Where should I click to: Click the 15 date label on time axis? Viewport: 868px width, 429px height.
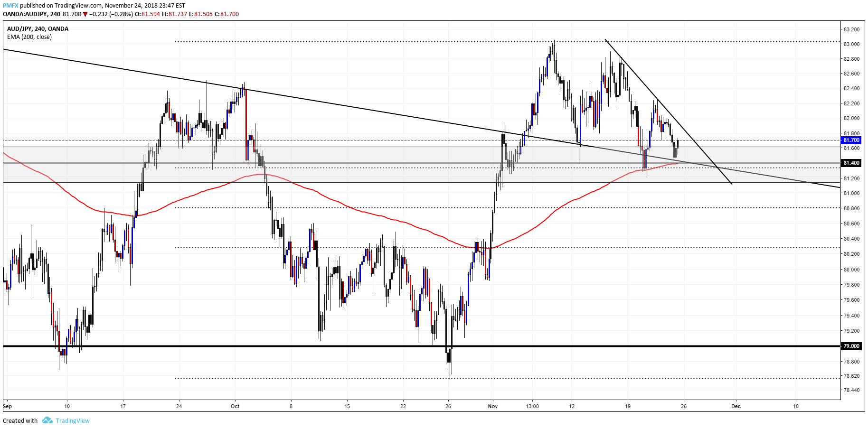click(x=347, y=406)
